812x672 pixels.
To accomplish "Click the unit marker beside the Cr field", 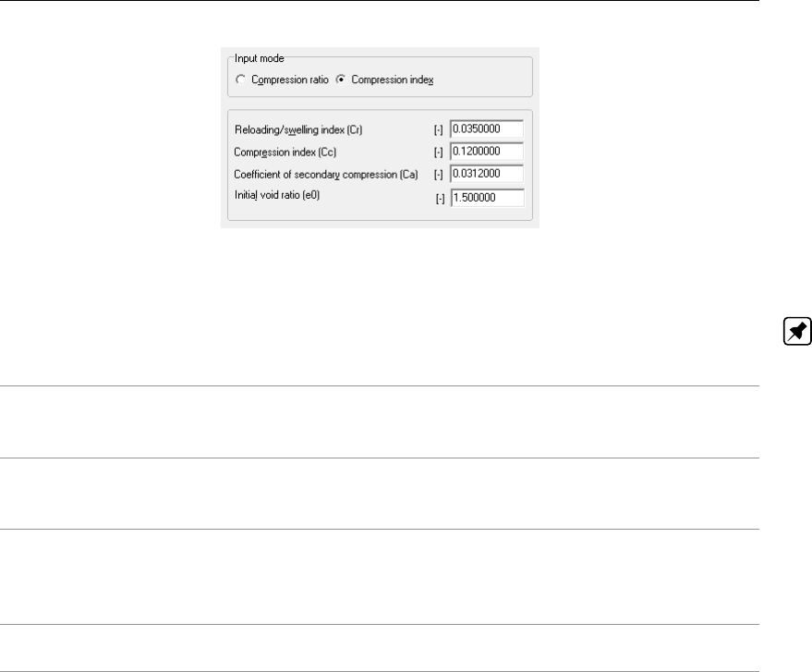I will [439, 129].
